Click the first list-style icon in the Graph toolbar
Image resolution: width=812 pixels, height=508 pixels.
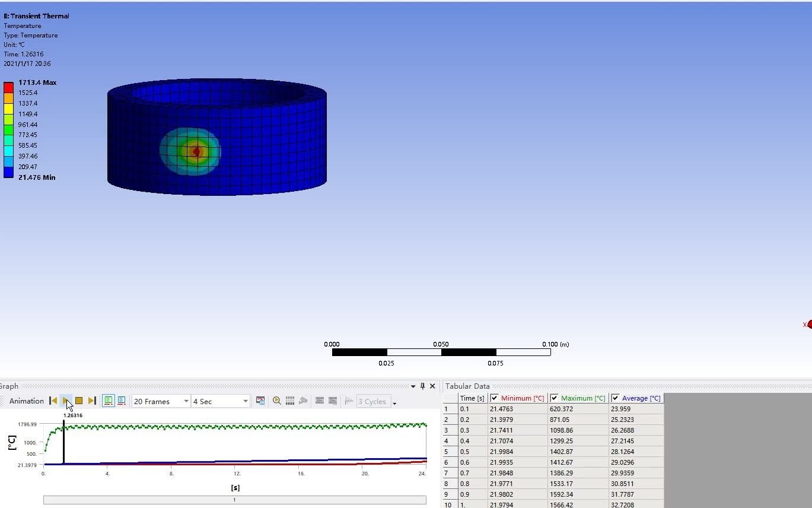(320, 401)
